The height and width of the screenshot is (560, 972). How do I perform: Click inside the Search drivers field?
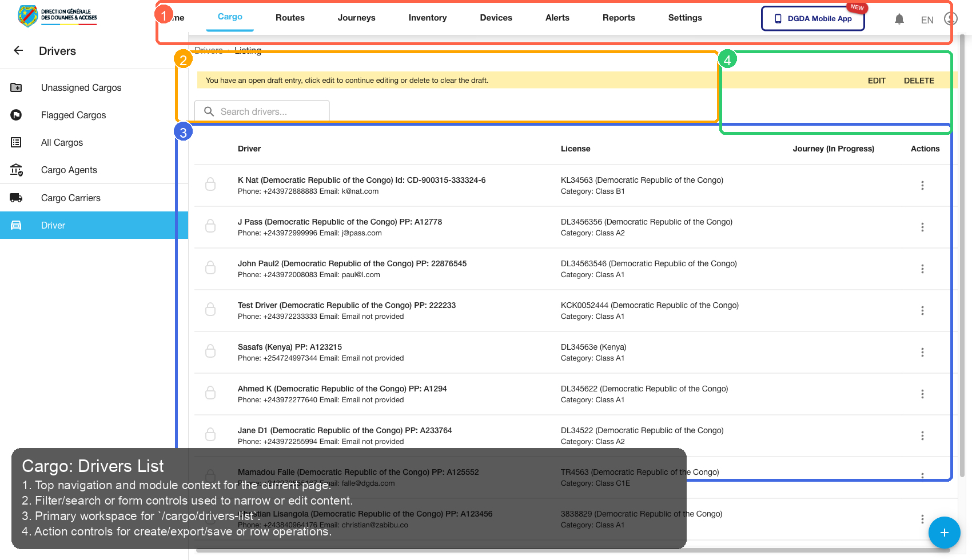[x=263, y=111]
